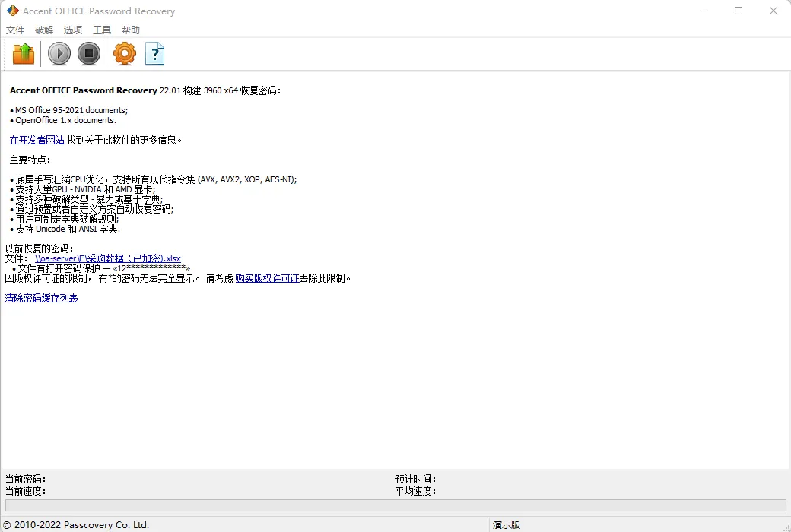Click the © 2010-2022 Passcovery Co. Ltd. text
This screenshot has width=791, height=532.
click(x=76, y=525)
